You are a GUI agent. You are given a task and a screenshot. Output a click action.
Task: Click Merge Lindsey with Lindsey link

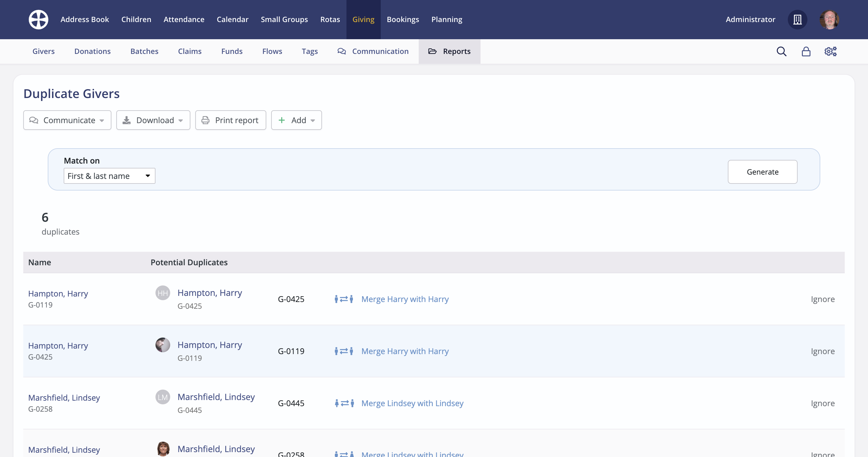click(412, 403)
